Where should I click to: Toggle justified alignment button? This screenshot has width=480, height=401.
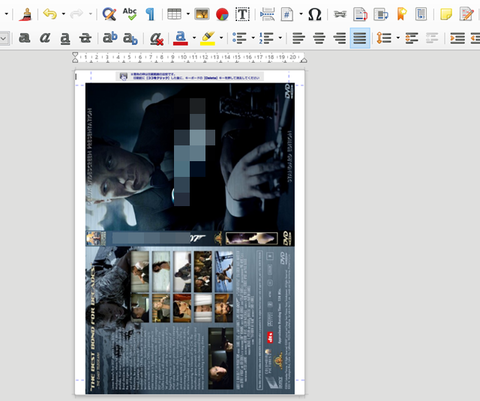[360, 38]
